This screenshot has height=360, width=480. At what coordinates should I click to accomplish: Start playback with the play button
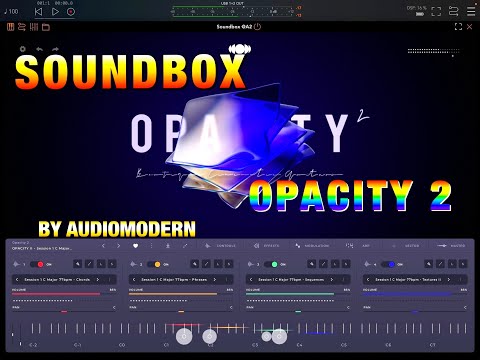coord(55,12)
